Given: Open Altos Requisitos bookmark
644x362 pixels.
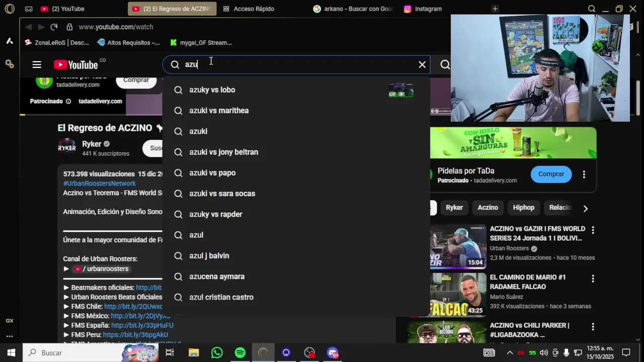Looking at the screenshot, I should point(128,43).
